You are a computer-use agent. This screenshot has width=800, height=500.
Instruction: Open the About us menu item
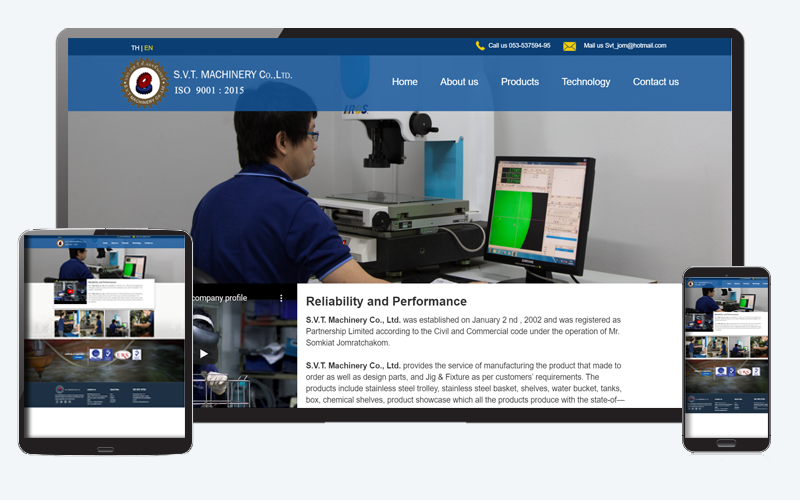[x=459, y=82]
